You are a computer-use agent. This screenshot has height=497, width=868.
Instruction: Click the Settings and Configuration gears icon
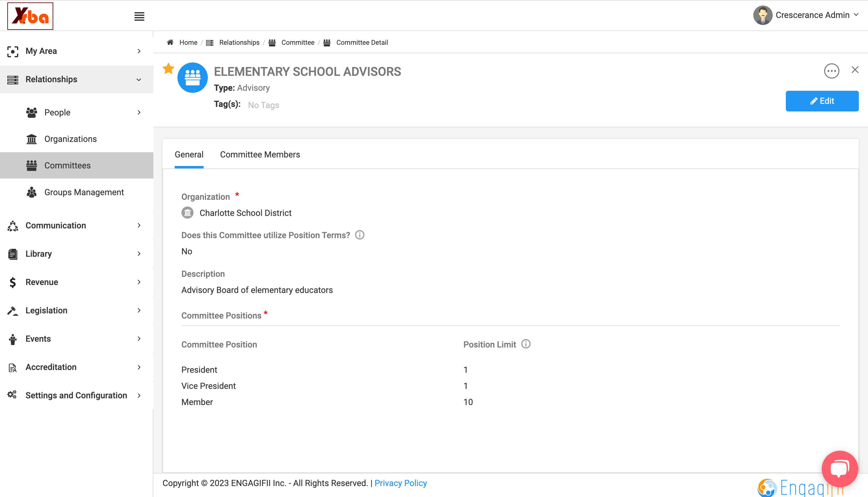[12, 395]
